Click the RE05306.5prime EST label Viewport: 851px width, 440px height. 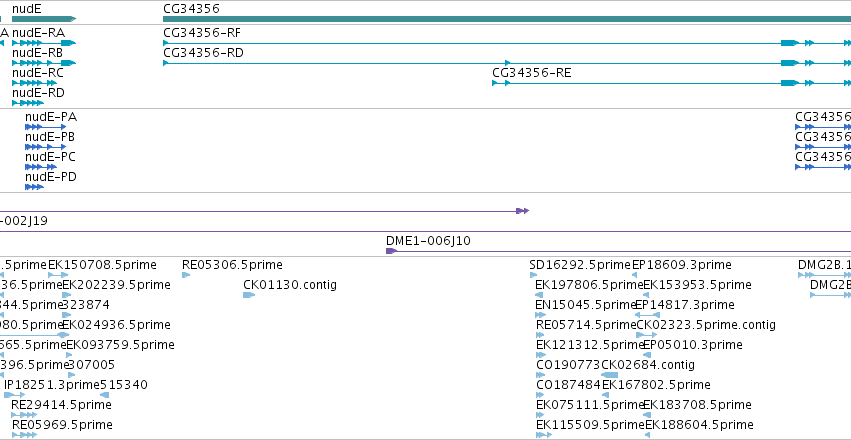(x=232, y=265)
